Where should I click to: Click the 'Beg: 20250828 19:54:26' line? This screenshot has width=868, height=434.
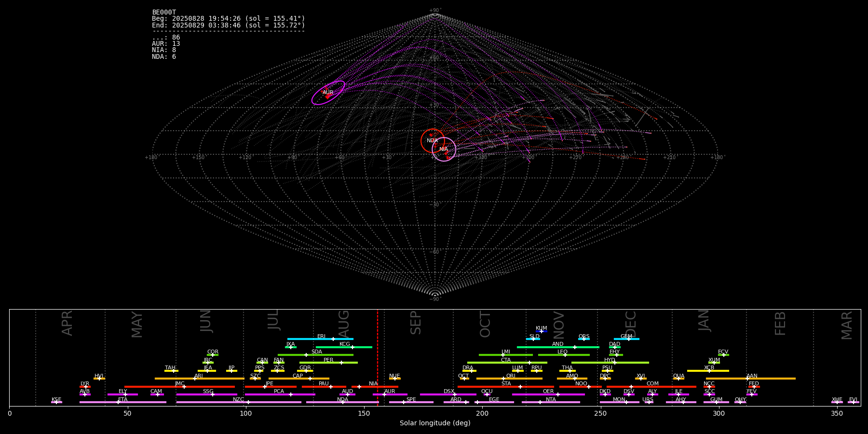pos(229,19)
